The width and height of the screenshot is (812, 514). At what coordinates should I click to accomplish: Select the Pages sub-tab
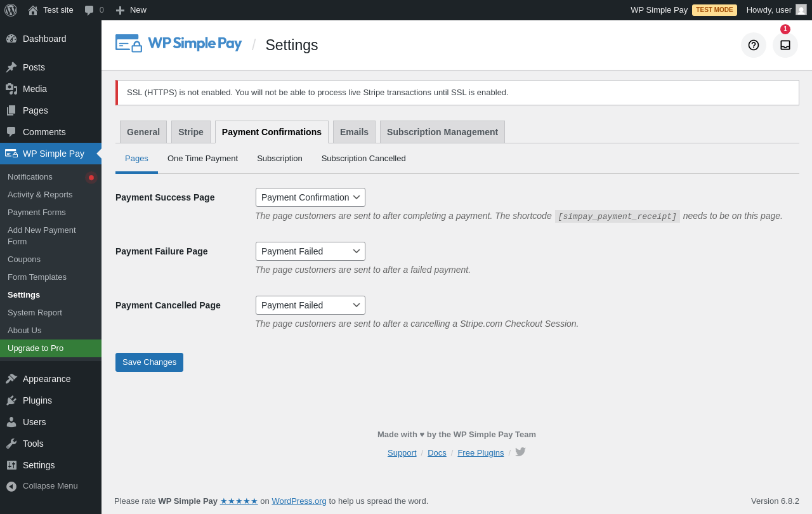tap(136, 159)
